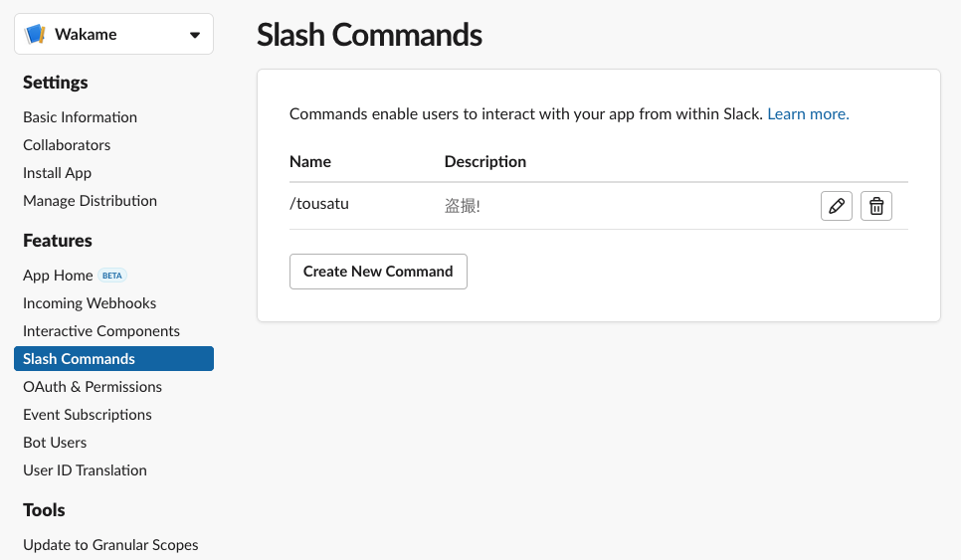Screen dimensions: 961x560
Task: Open Interactive Components settings
Action: (x=101, y=331)
